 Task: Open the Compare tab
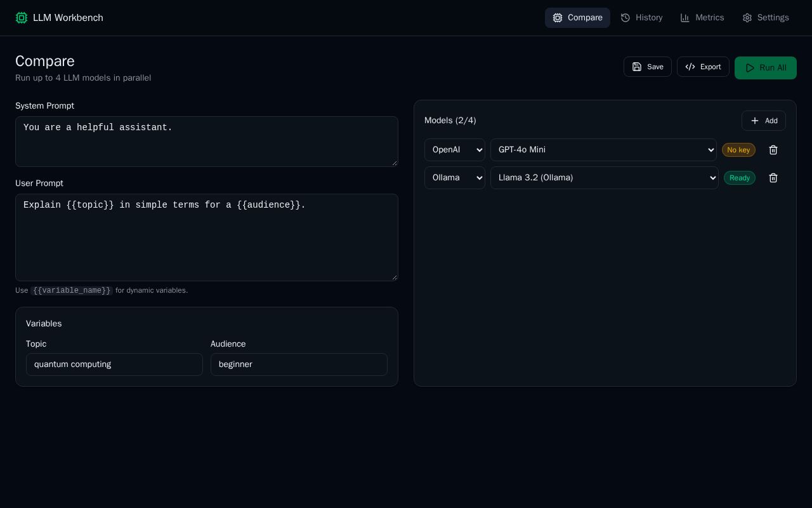pos(577,18)
